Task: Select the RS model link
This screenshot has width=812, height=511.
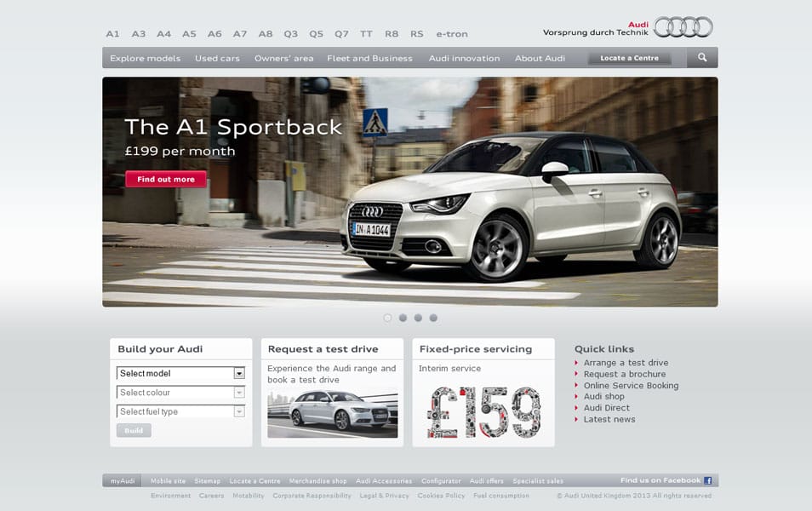Action: point(417,34)
